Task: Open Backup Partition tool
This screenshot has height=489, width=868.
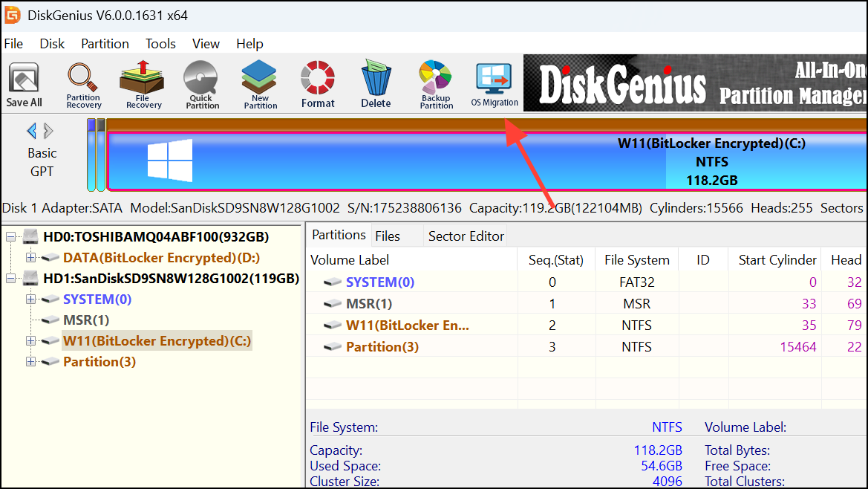Action: click(x=436, y=85)
